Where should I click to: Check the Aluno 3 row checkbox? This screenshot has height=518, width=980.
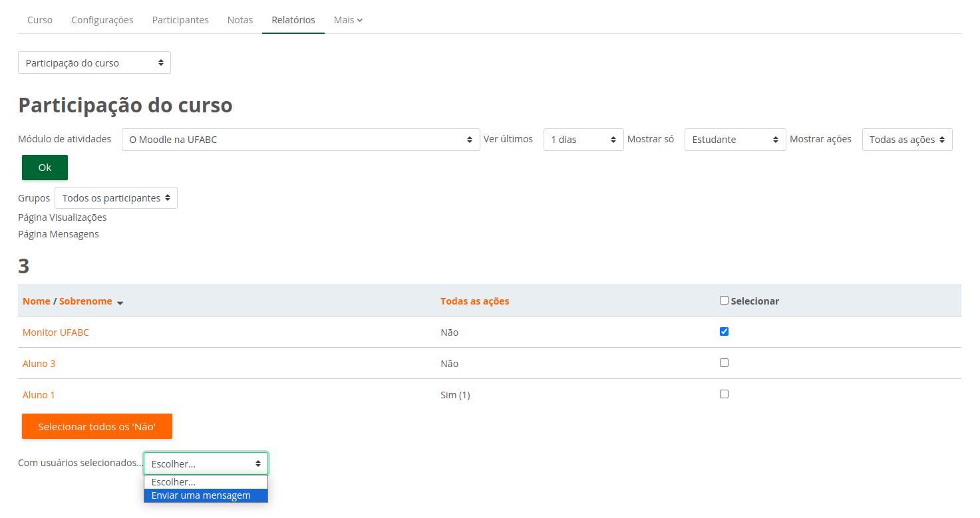pyautogui.click(x=724, y=363)
